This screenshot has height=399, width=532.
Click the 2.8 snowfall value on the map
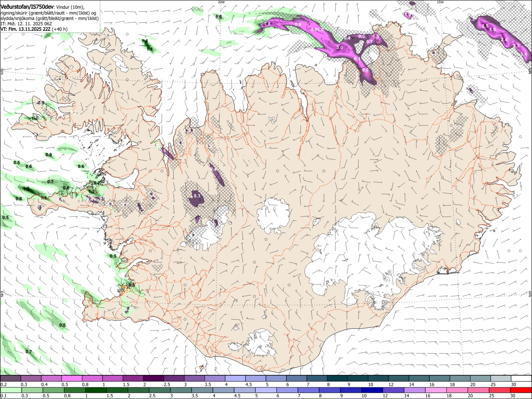[x=268, y=24]
